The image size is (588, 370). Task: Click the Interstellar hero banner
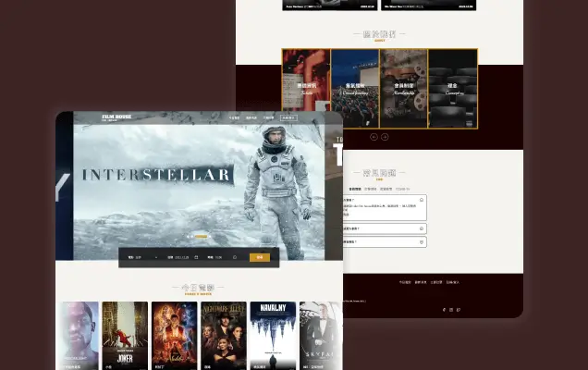coord(199,186)
